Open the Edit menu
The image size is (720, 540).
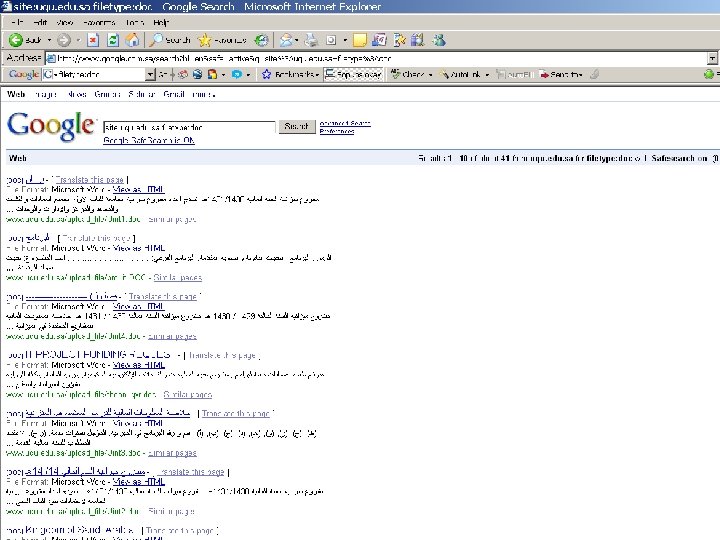pyautogui.click(x=40, y=22)
